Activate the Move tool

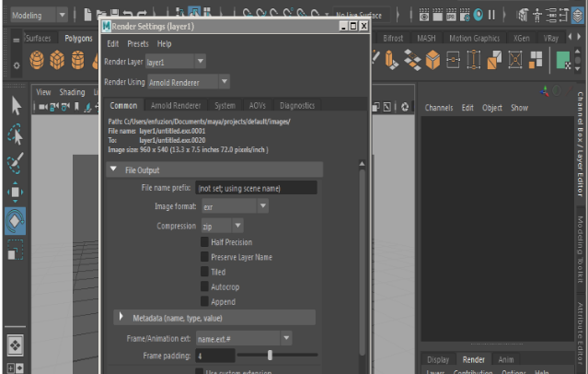coord(15,192)
